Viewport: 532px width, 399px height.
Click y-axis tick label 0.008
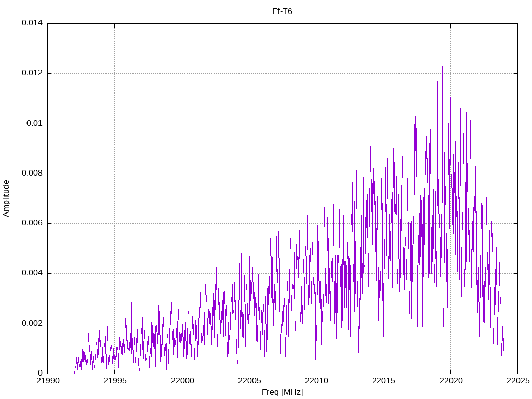(32, 174)
